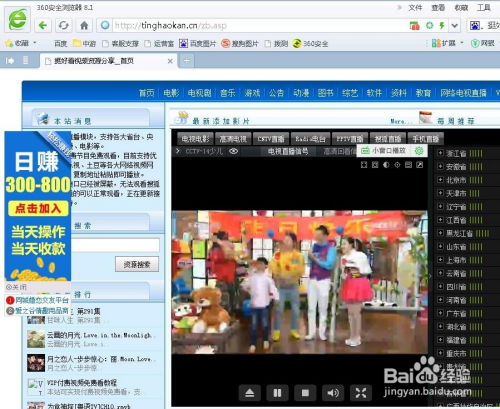Click the green gear in mini-window popup
This screenshot has width=500, height=409.
[x=419, y=151]
